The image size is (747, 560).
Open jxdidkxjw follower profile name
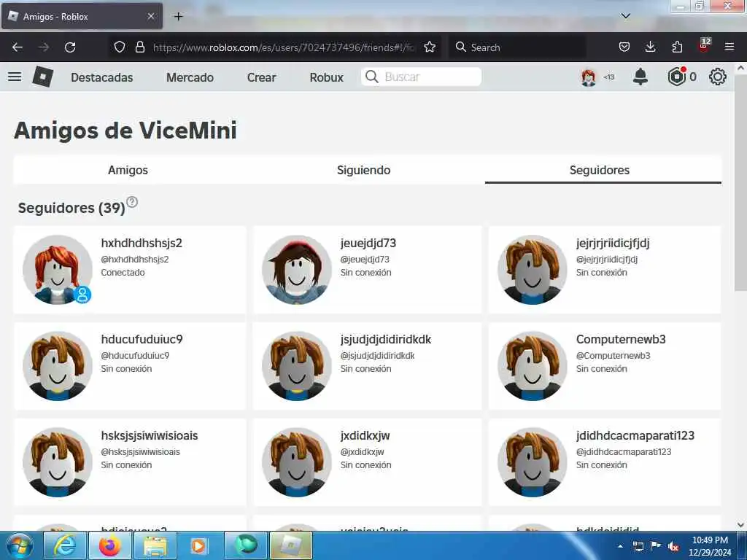365,435
